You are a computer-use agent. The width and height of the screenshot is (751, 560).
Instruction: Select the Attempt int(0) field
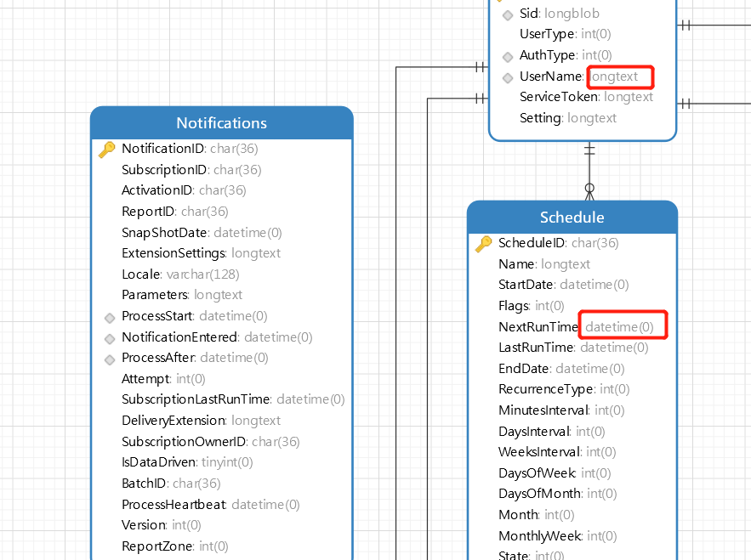(163, 379)
